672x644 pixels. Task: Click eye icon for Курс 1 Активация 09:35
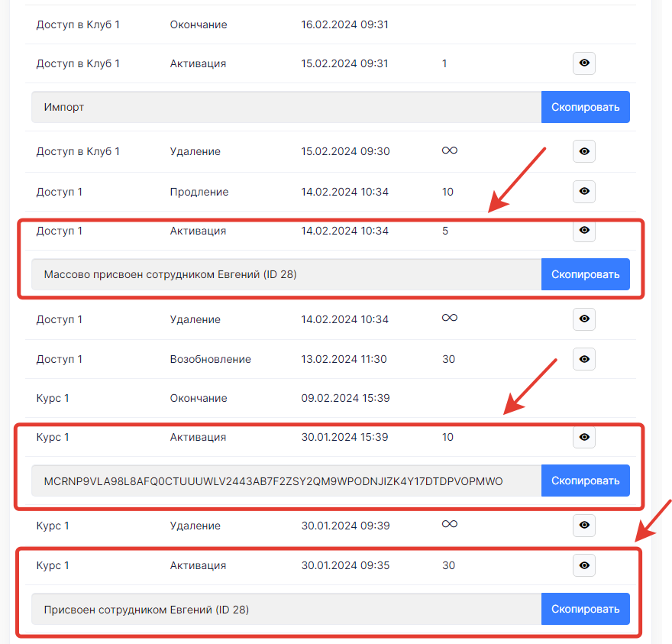584,565
